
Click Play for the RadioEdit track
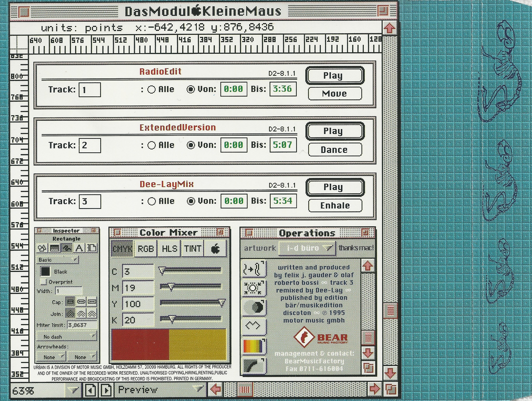click(335, 75)
